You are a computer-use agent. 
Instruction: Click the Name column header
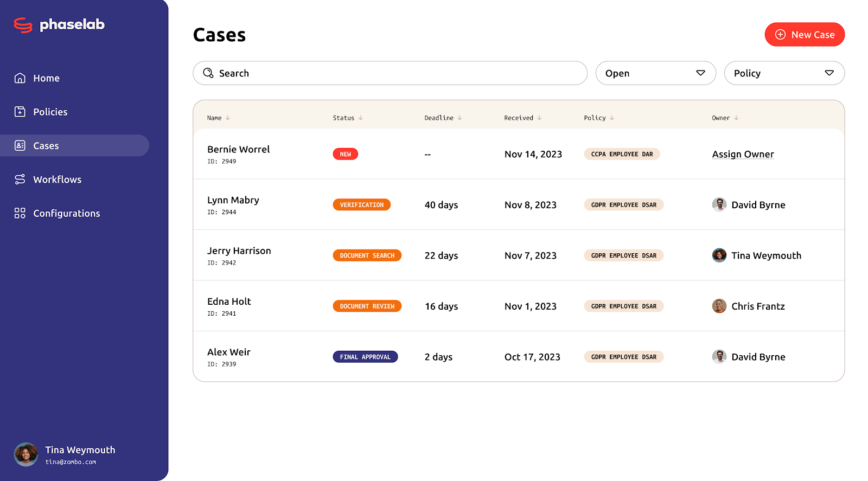214,118
